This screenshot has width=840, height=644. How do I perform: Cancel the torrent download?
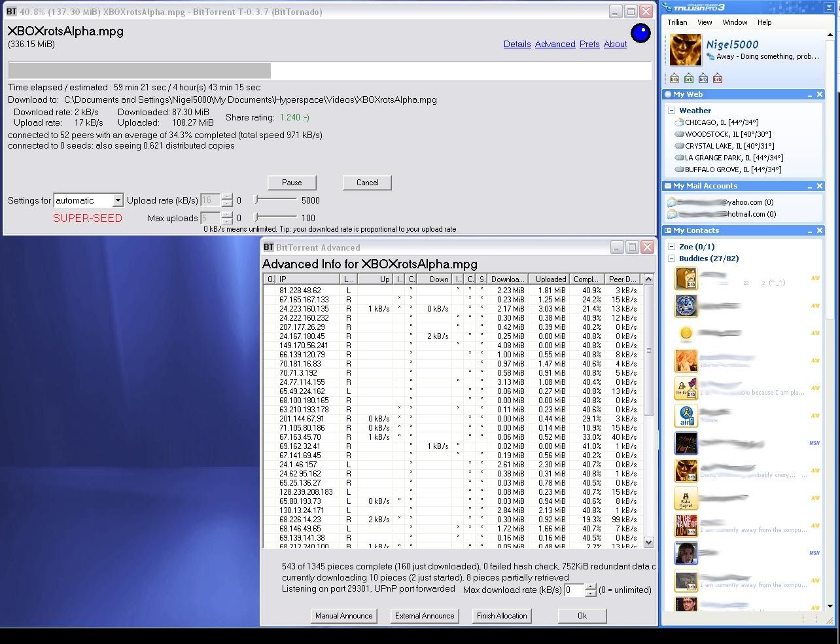tap(367, 183)
